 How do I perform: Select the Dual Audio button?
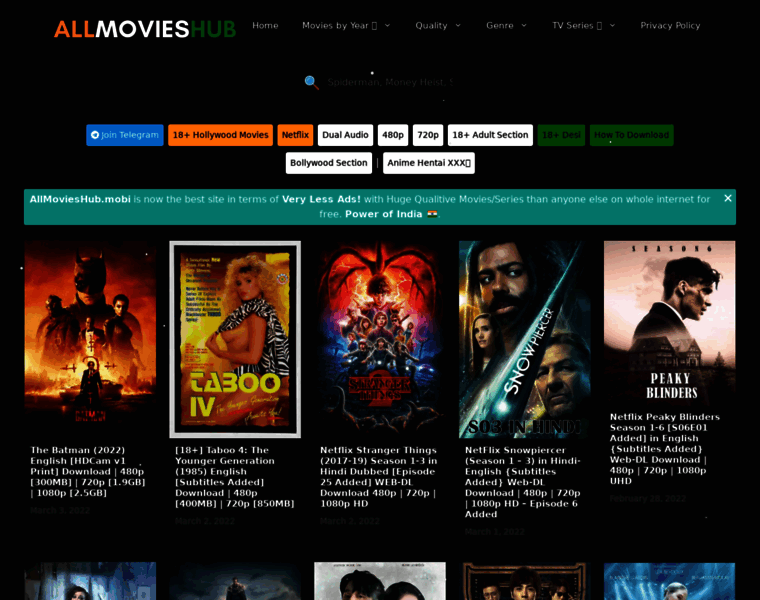coord(345,135)
